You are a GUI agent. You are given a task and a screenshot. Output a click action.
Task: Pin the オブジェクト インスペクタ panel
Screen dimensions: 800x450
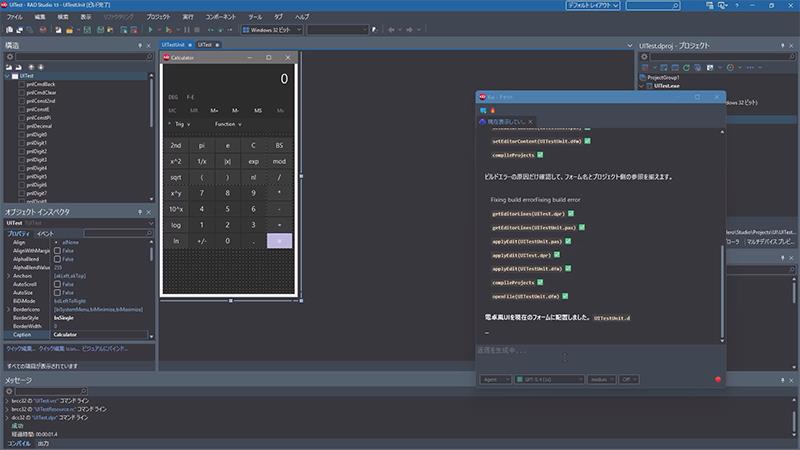(x=140, y=212)
